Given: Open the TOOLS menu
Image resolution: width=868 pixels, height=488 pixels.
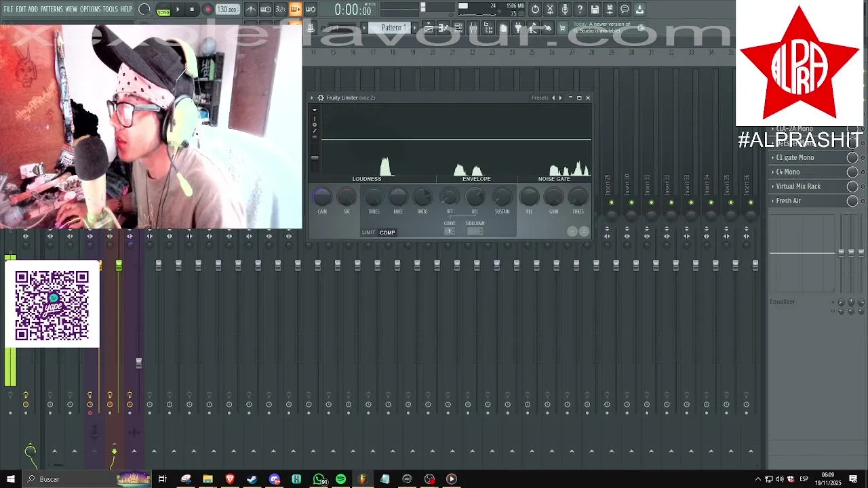Looking at the screenshot, I should point(111,9).
